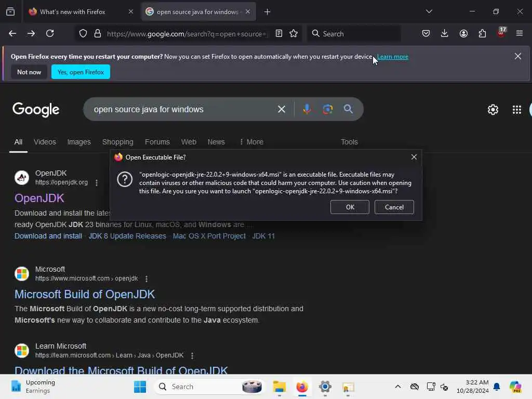Screen dimensions: 532x399
Task: Click the Not now button
Action: 29,72
